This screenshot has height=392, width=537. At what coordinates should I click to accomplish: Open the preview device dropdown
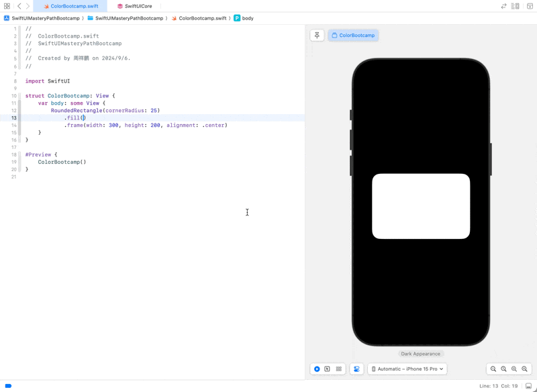pos(407,369)
